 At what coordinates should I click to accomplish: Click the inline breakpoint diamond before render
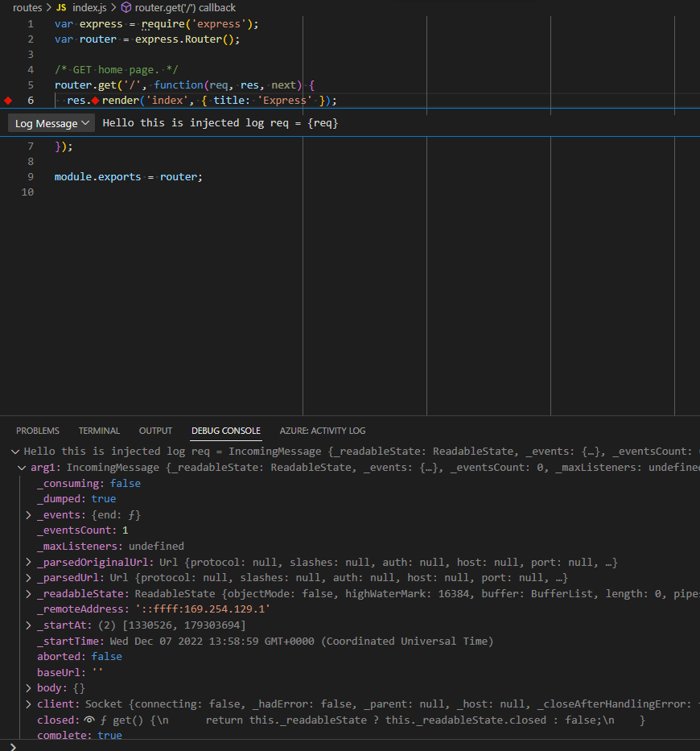(x=96, y=100)
